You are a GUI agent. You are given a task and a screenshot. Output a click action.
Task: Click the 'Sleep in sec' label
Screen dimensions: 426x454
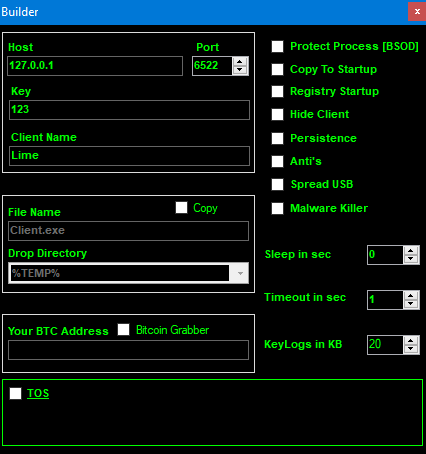pyautogui.click(x=298, y=254)
